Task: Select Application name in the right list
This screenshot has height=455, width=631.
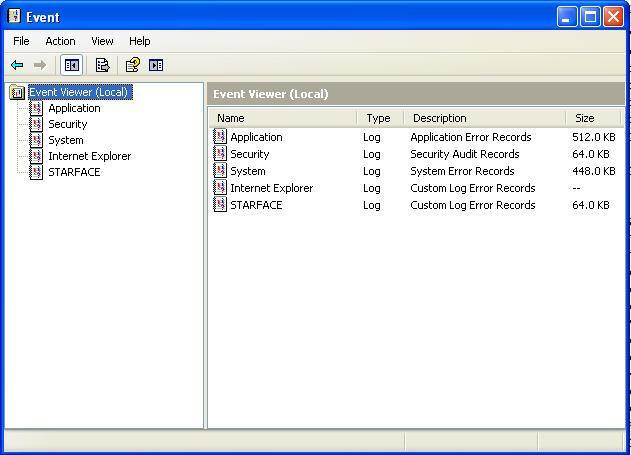Action: (256, 137)
